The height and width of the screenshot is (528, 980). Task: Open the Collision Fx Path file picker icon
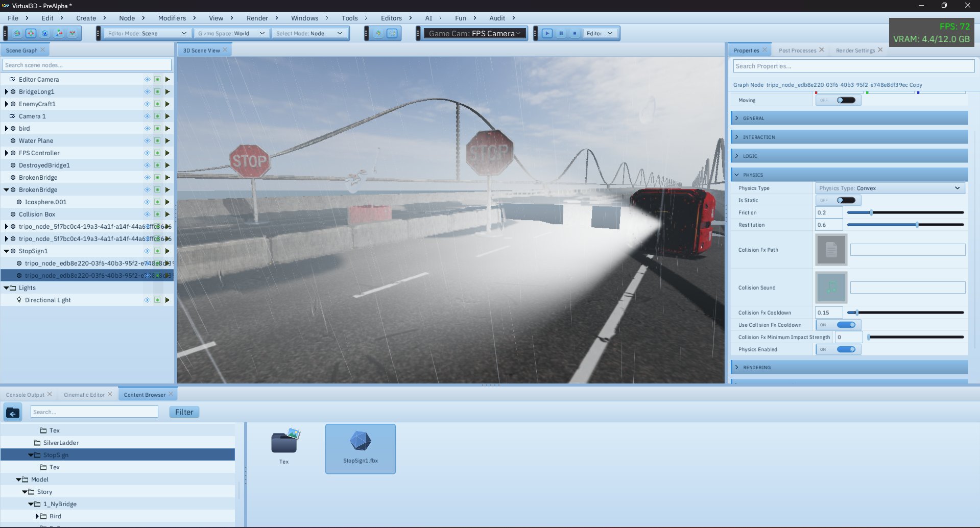pos(831,250)
